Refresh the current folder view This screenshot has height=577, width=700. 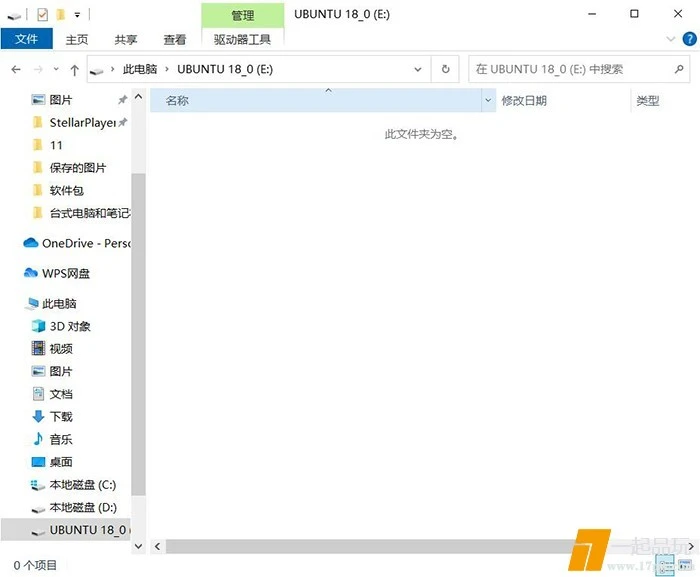coord(445,70)
